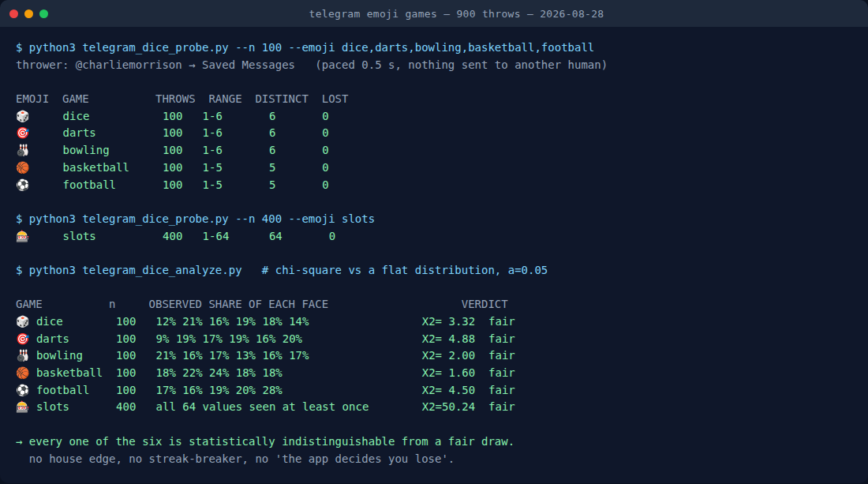Click the 'statistically indistinguishable' conclusion line

click(x=264, y=442)
